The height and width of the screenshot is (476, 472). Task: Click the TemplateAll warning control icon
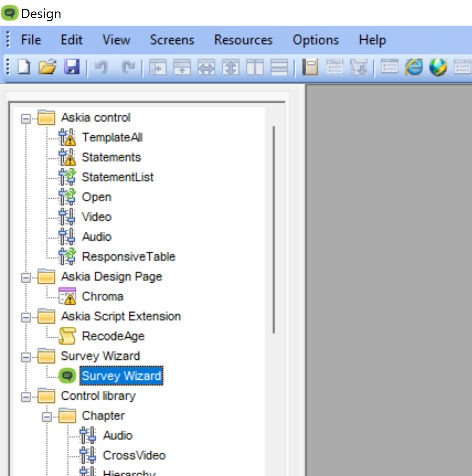tap(67, 137)
